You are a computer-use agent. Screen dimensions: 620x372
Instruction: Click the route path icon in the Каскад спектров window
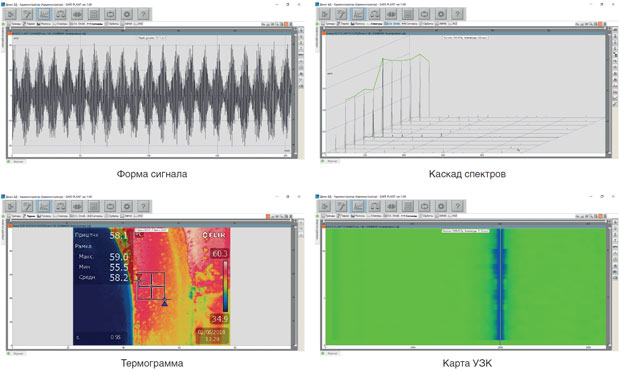[375, 14]
